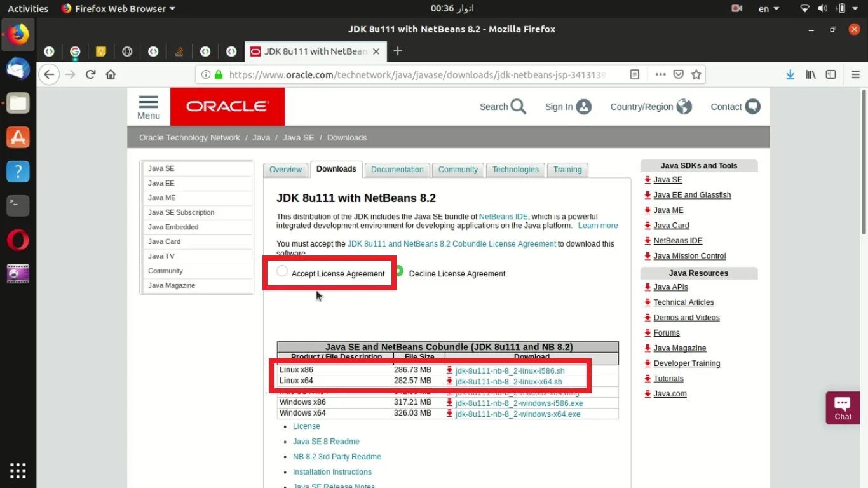Open the Oracle site Menu
Screen dimensions: 868x488
coord(149,107)
